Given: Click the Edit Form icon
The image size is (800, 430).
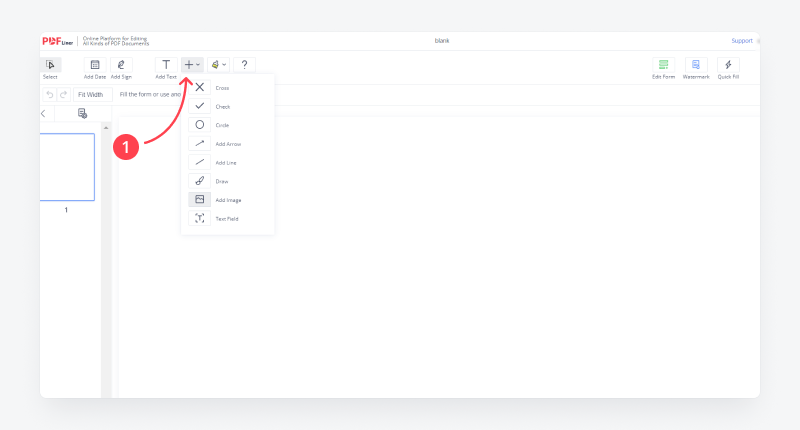Looking at the screenshot, I should click(663, 65).
